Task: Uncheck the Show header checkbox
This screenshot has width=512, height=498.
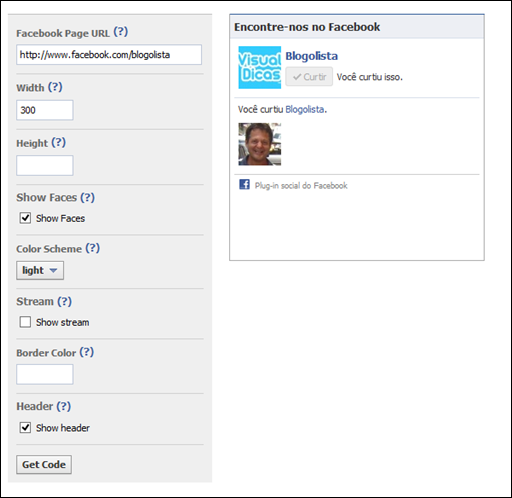Action: coord(25,427)
